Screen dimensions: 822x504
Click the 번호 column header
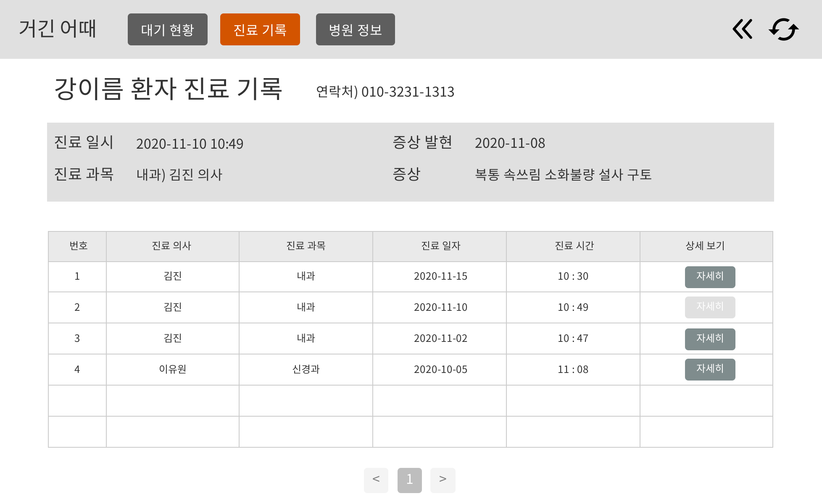coord(78,246)
